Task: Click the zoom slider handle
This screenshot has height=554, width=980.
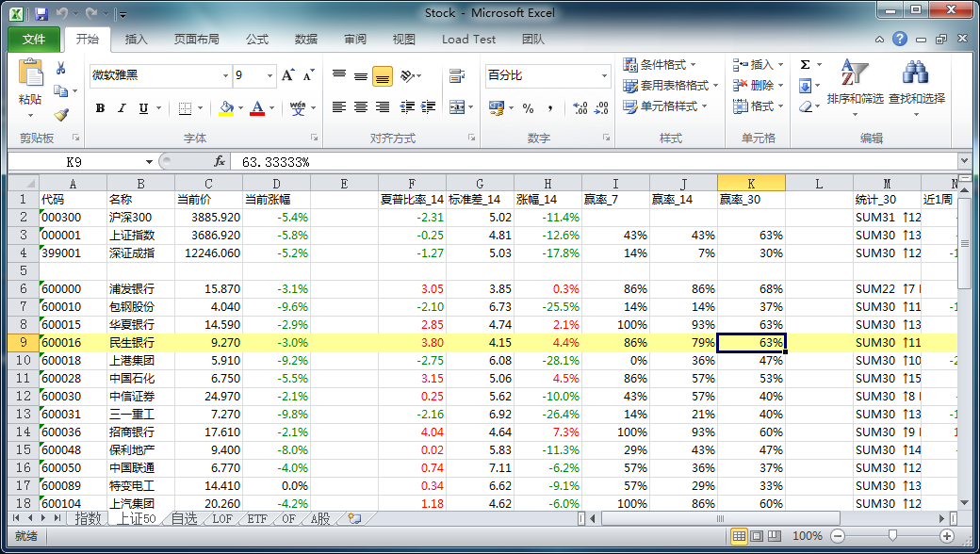Action: pyautogui.click(x=892, y=535)
